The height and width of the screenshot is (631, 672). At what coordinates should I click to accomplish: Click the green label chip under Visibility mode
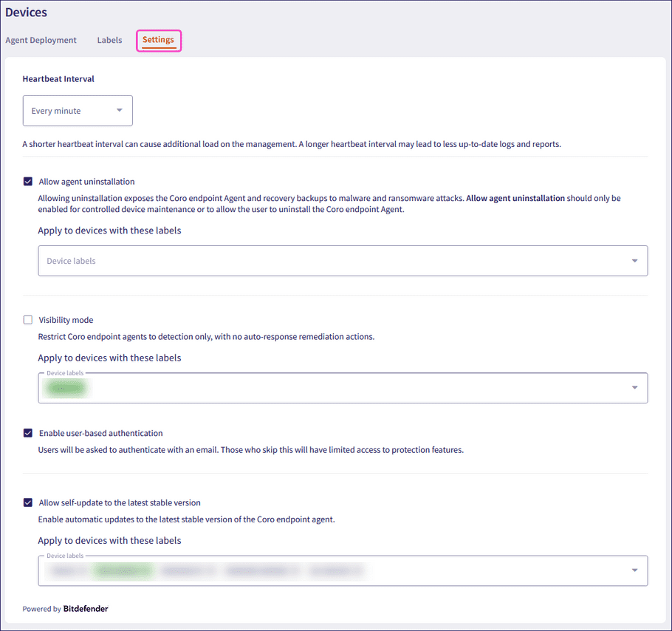[x=66, y=389]
